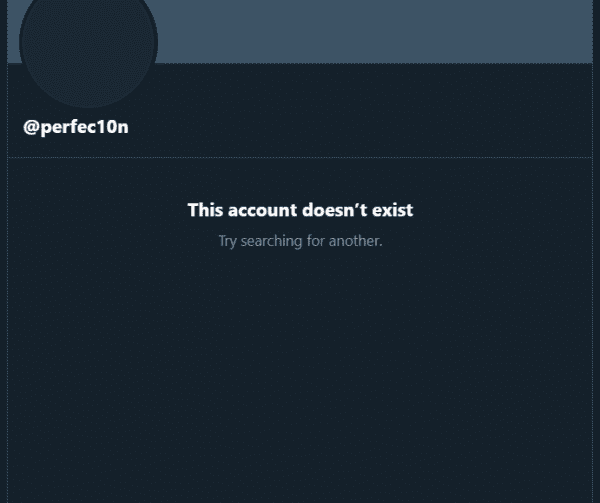The height and width of the screenshot is (503, 600).
Task: Click the "This account doesn't exist" heading
Action: point(300,210)
